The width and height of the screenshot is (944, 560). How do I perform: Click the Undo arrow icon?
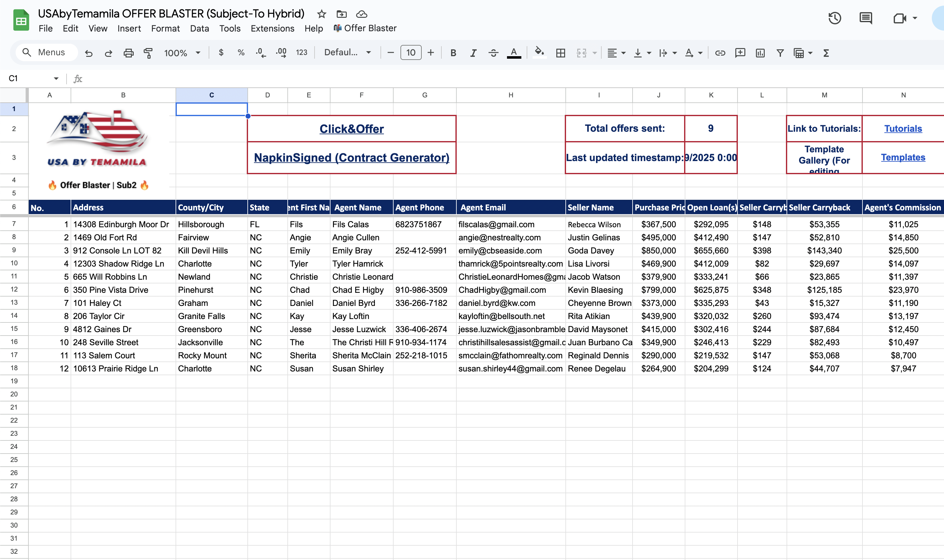(x=89, y=53)
